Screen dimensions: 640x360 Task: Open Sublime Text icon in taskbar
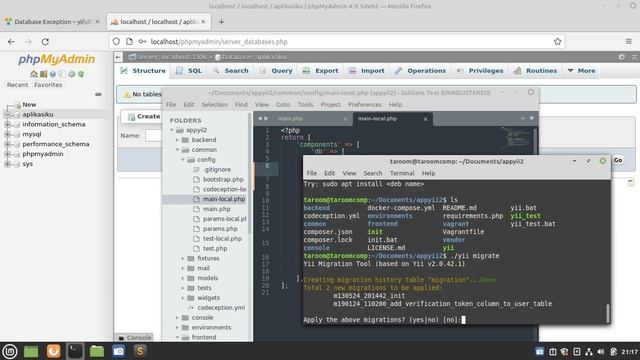(140, 351)
